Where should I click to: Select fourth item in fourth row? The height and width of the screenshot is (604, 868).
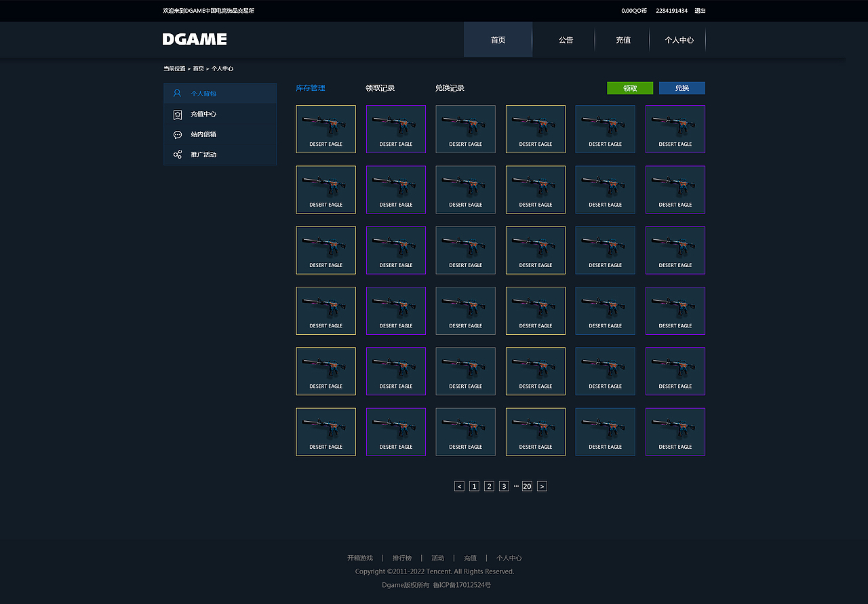click(536, 310)
